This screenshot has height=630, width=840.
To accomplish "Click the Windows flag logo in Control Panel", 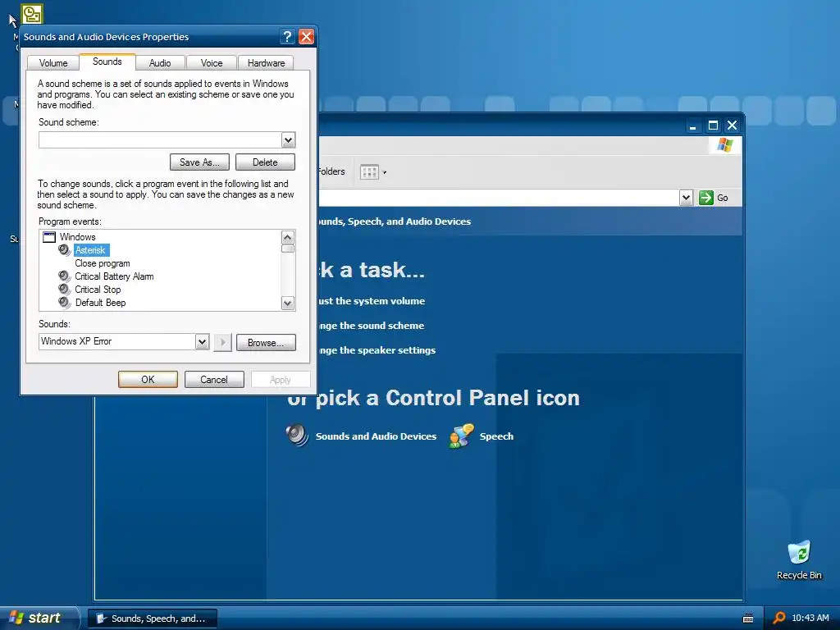I will 725,145.
